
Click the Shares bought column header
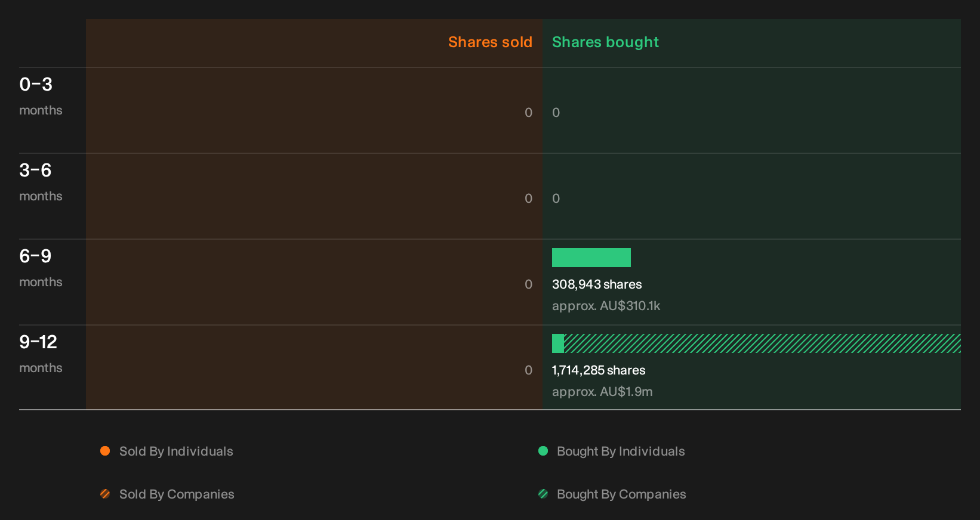tap(605, 42)
